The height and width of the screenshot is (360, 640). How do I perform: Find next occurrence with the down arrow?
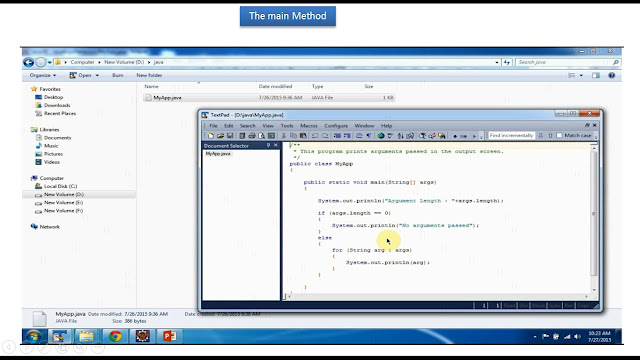[541, 136]
